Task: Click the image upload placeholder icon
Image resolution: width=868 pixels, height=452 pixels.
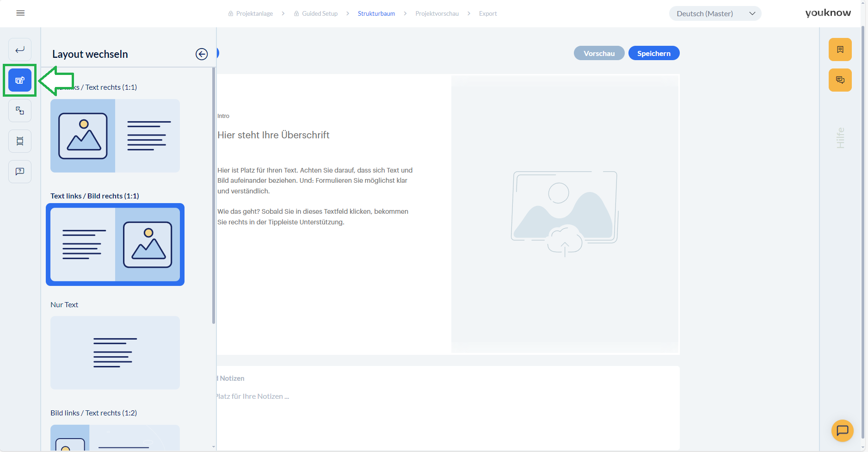Action: [565, 214]
